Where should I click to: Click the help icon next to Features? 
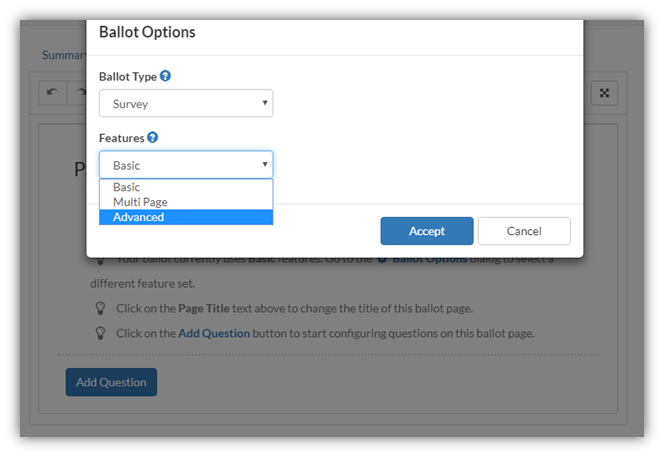coord(152,137)
